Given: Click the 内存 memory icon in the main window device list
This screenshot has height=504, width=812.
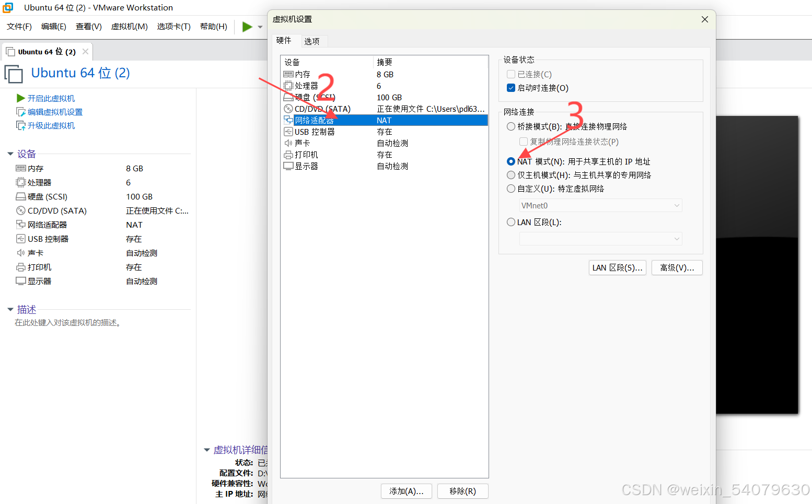Looking at the screenshot, I should click(21, 168).
